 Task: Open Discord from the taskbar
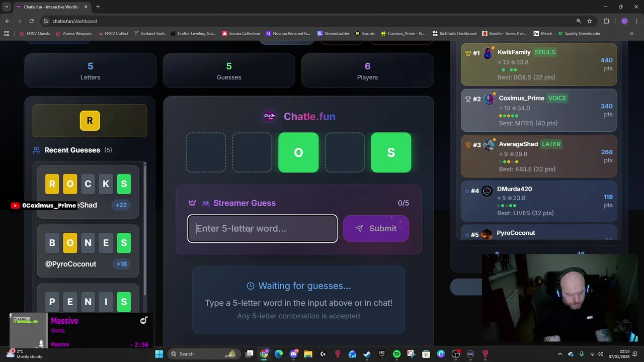tap(293, 354)
